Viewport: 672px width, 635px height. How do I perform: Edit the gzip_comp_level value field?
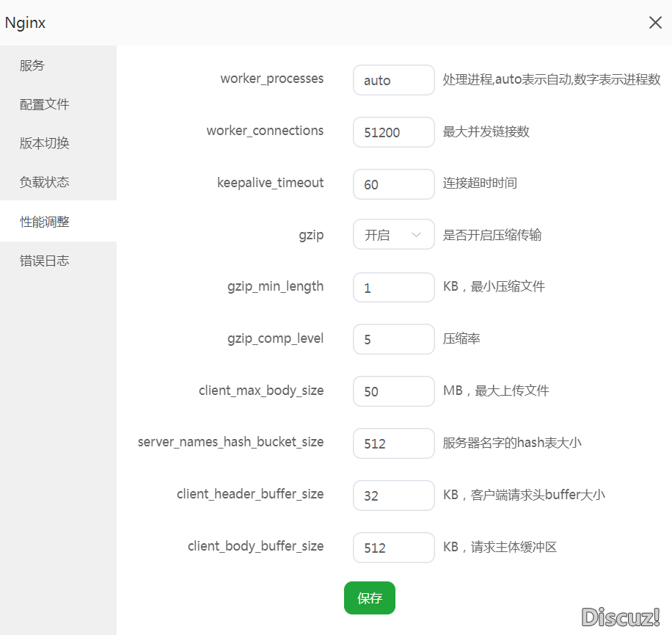[x=393, y=339]
